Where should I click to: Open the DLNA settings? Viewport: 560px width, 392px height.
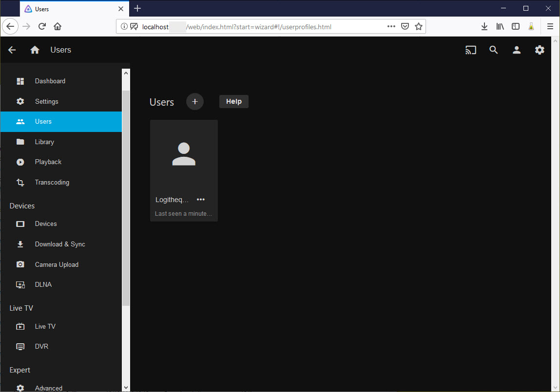click(x=43, y=284)
